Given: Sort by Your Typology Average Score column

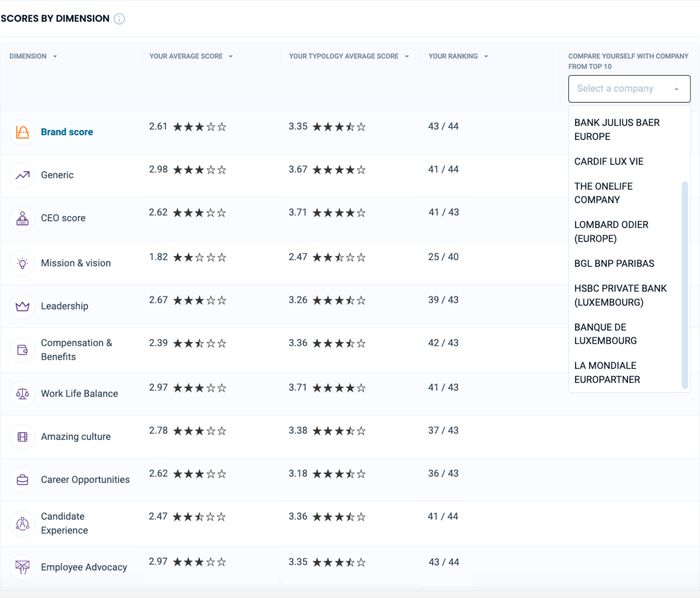Looking at the screenshot, I should [x=407, y=56].
